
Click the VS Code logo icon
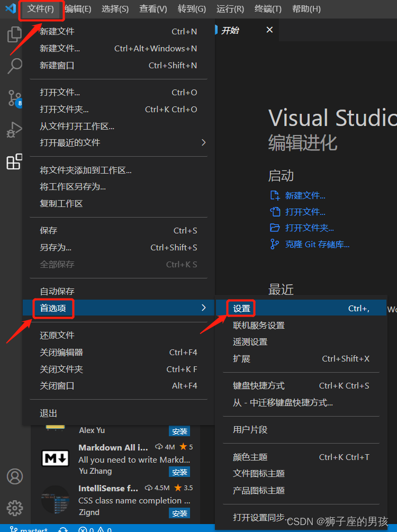click(x=11, y=8)
